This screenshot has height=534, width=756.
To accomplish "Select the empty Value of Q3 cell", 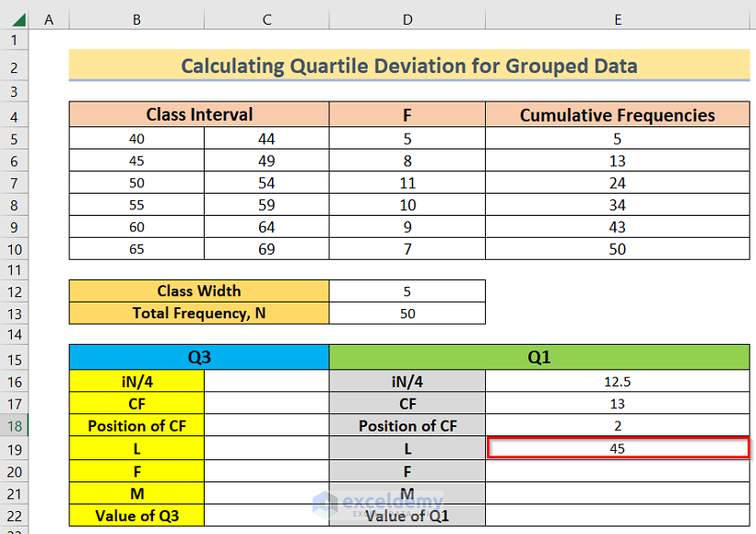I will tap(266, 516).
